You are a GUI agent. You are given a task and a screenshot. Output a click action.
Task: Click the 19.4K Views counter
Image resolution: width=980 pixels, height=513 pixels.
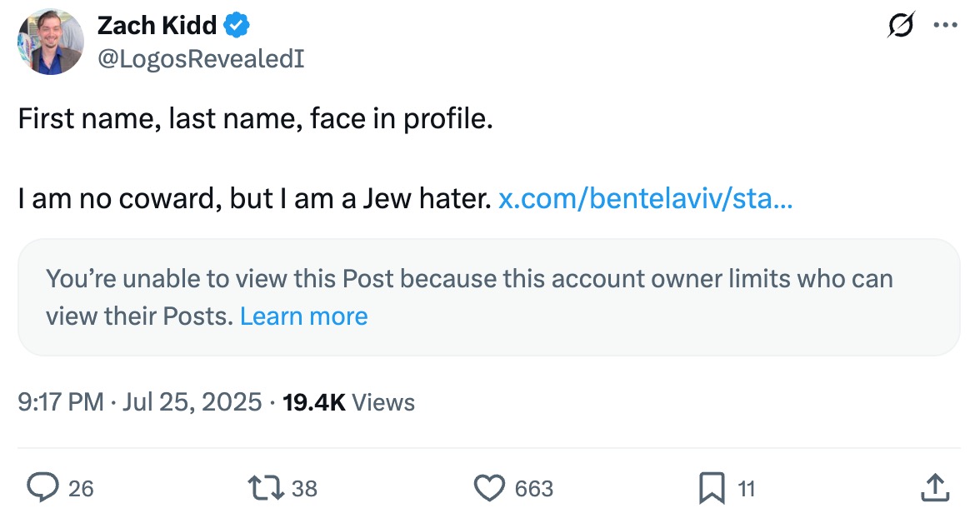tap(348, 403)
